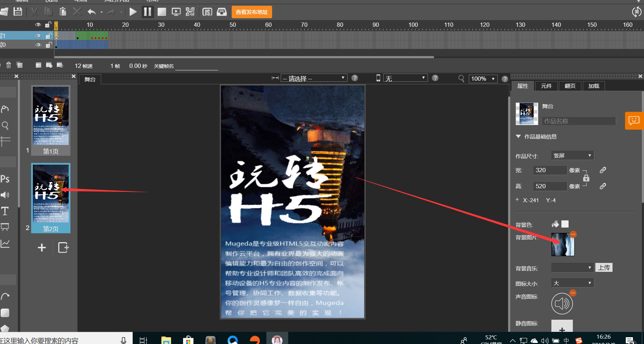644x344 pixels.
Task: Click the add page from template icon
Action: point(63,248)
